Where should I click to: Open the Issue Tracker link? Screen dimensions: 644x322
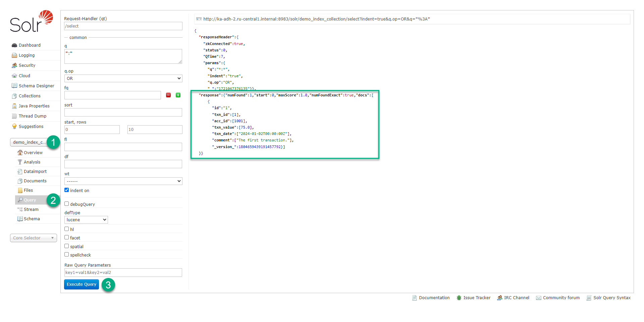click(x=477, y=298)
